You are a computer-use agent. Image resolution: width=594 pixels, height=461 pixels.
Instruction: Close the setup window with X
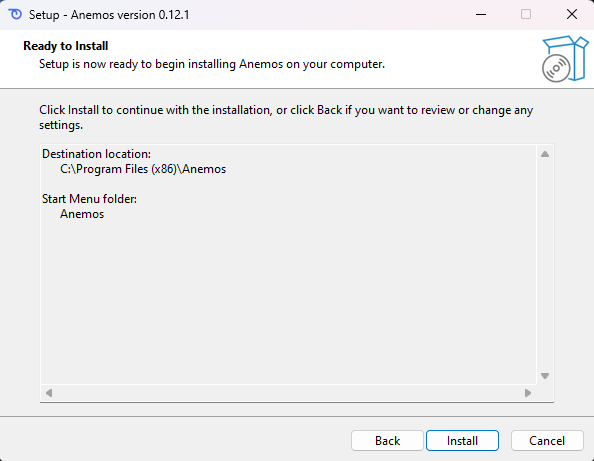coord(572,14)
